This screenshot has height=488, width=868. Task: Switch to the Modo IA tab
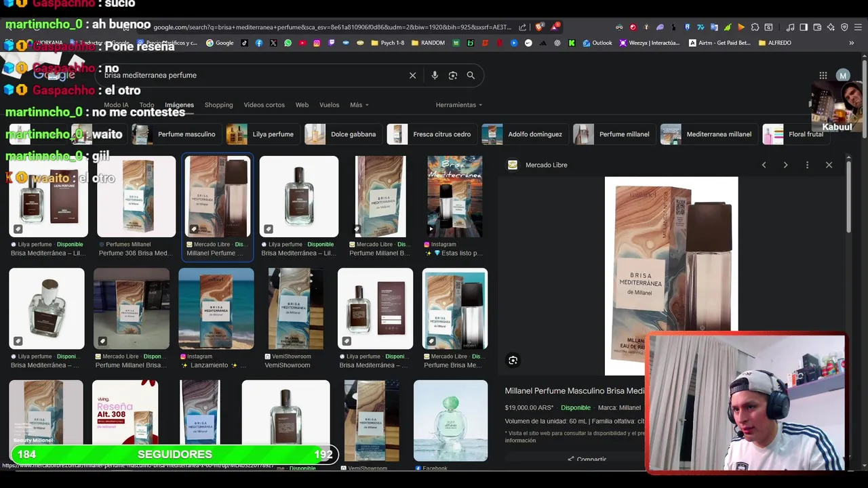[x=116, y=105]
